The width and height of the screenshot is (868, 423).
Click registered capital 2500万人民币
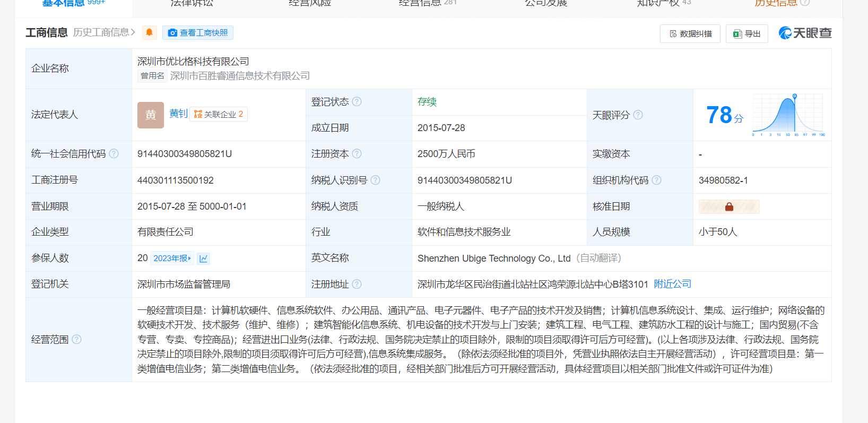click(x=446, y=154)
